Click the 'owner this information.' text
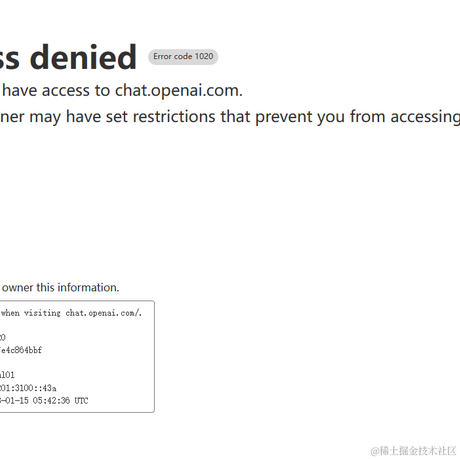This screenshot has width=460, height=460. click(x=61, y=287)
